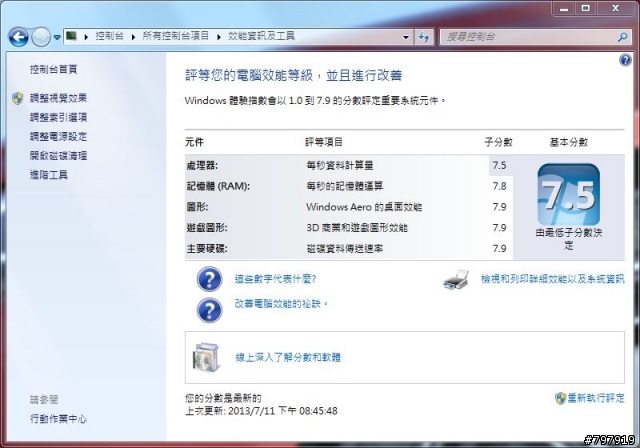Viewport: 640px width, 448px height.
Task: Click the magnifier search icon
Action: pyautogui.click(x=622, y=37)
